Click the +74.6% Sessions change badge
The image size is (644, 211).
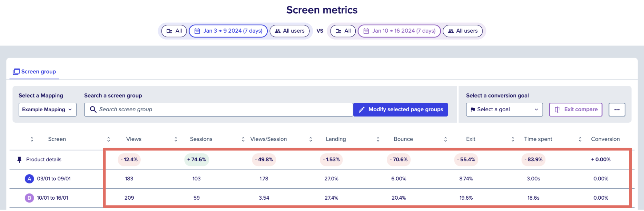[197, 160]
